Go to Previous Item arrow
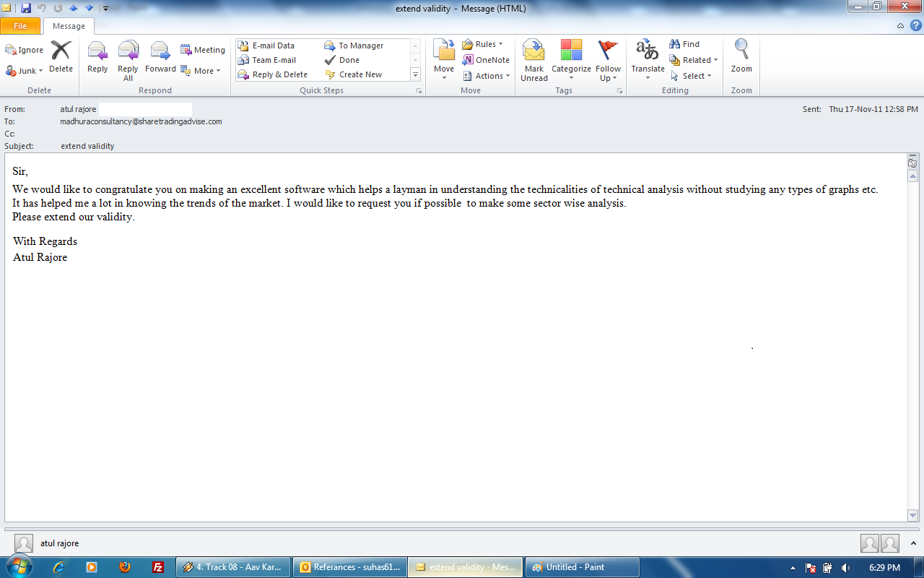Viewport: 924px width, 578px height. (x=74, y=8)
